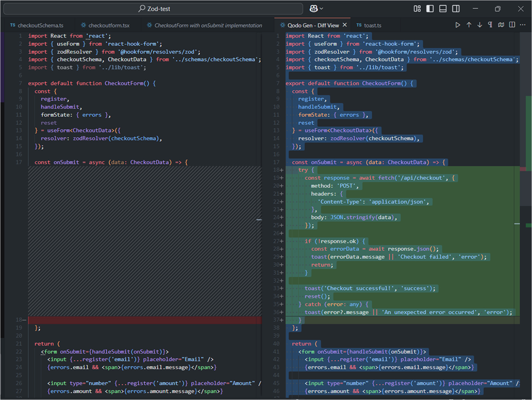The width and height of the screenshot is (532, 400).
Task: Click the method: 'POST' line
Action: coord(335,186)
